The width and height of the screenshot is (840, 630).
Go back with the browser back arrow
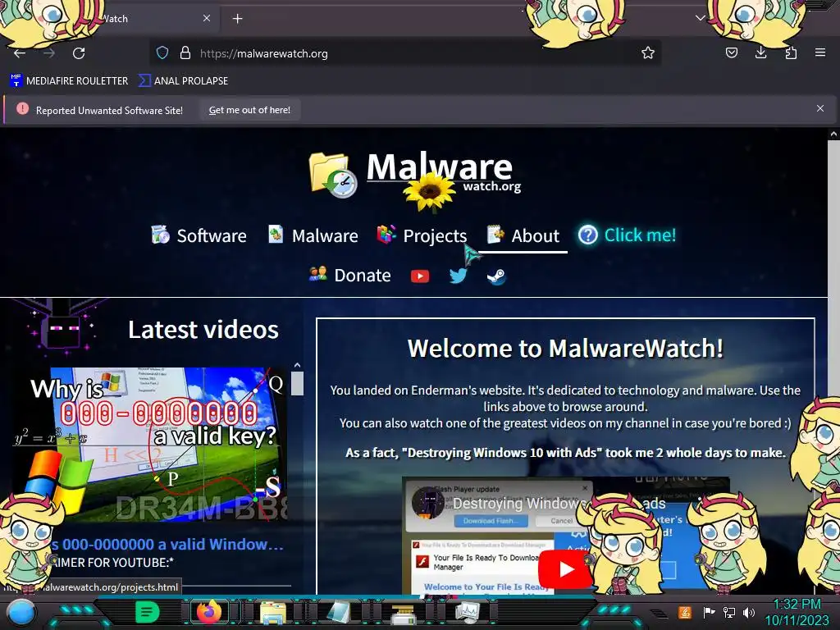[20, 53]
